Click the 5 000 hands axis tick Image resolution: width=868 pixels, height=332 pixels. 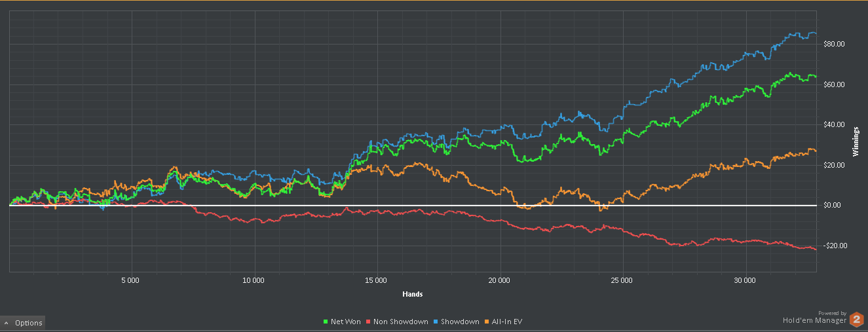pyautogui.click(x=132, y=280)
